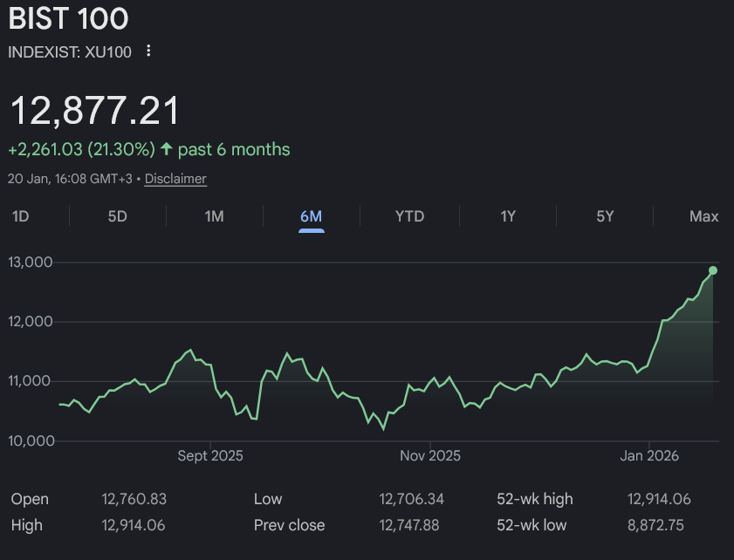The width and height of the screenshot is (734, 560).
Task: Click the green up arrow next to the change
Action: click(x=166, y=149)
